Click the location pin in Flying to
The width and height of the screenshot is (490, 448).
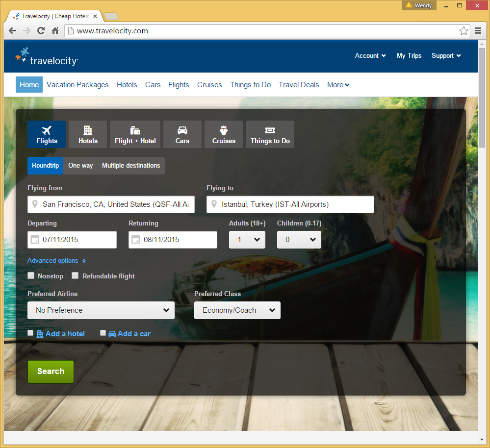(214, 204)
